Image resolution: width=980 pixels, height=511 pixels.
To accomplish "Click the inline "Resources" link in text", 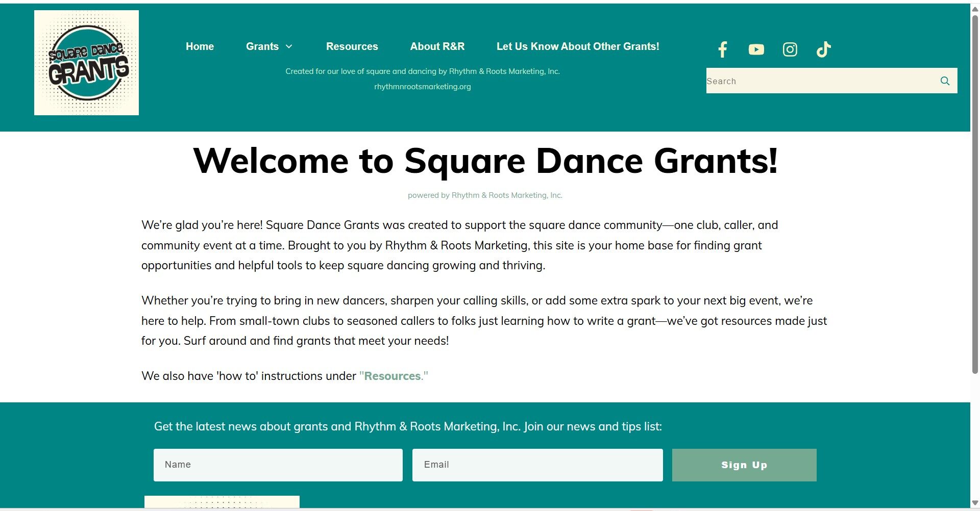I will point(393,376).
